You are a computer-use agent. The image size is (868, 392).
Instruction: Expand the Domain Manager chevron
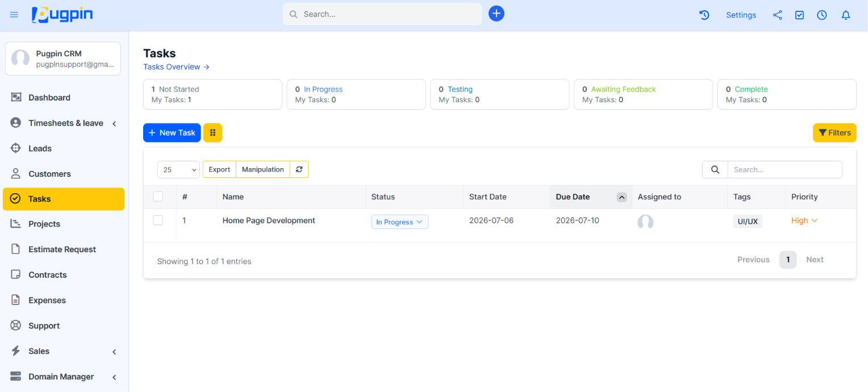(x=114, y=377)
